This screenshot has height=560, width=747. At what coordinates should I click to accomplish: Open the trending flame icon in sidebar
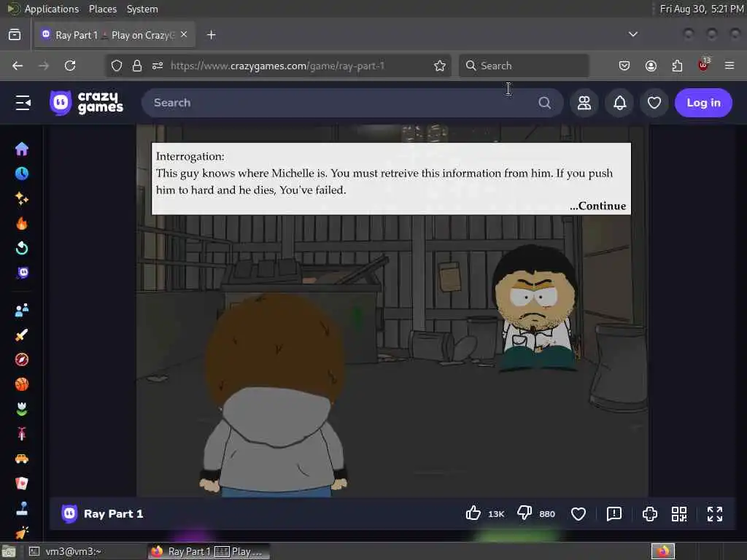[22, 223]
